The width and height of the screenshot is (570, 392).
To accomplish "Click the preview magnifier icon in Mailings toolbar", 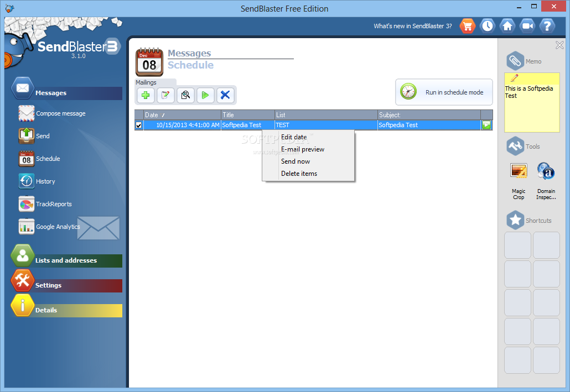I will point(185,95).
